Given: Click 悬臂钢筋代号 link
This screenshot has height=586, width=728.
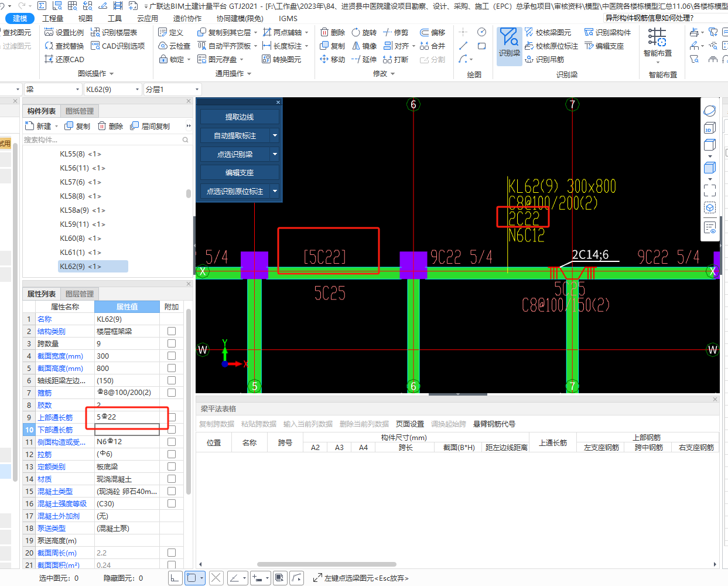Looking at the screenshot, I should click(x=494, y=424).
